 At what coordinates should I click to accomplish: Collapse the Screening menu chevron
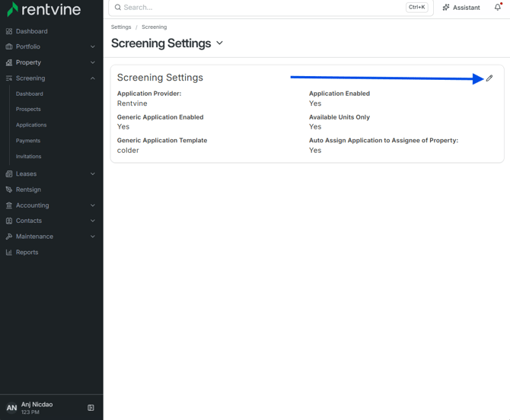point(93,78)
